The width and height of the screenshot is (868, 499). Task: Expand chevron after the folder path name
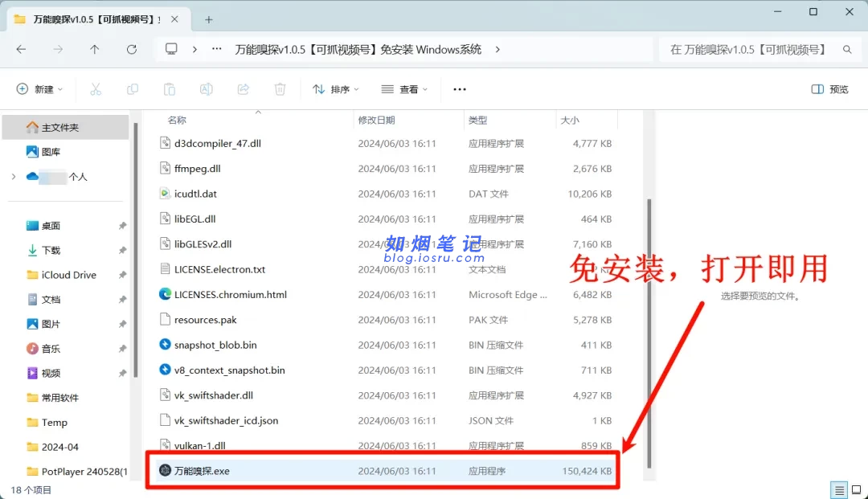click(x=497, y=49)
